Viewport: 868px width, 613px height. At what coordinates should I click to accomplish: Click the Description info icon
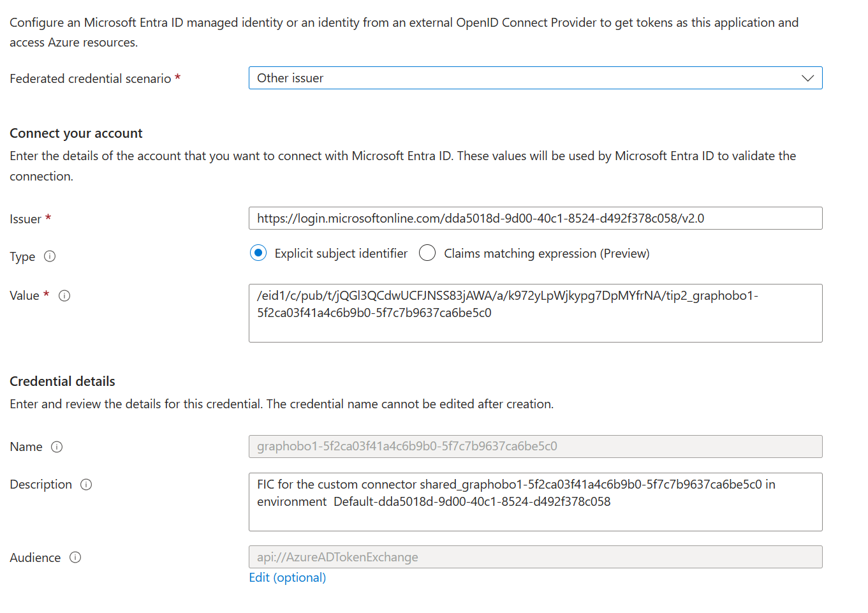[x=86, y=485]
